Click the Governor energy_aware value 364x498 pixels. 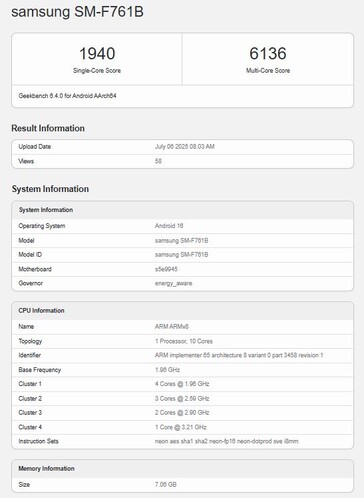coord(173,283)
